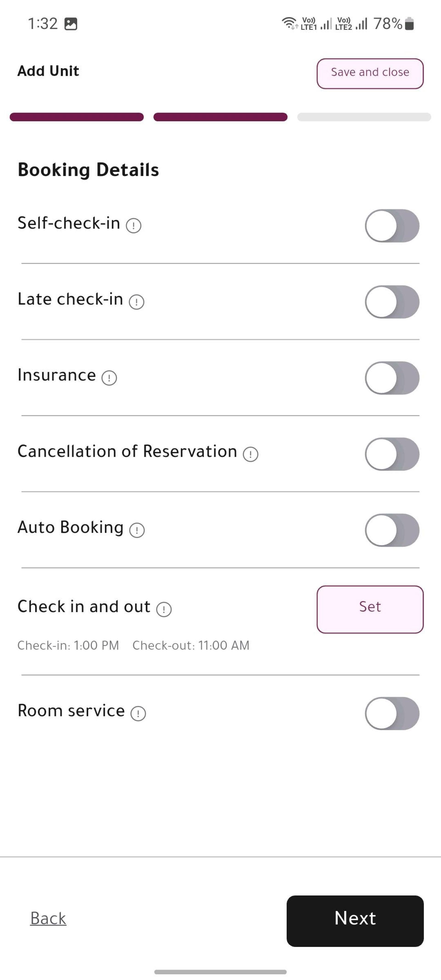Viewport: 441px width, 980px height.
Task: Enable the Self-check-in toggle
Action: click(x=392, y=226)
